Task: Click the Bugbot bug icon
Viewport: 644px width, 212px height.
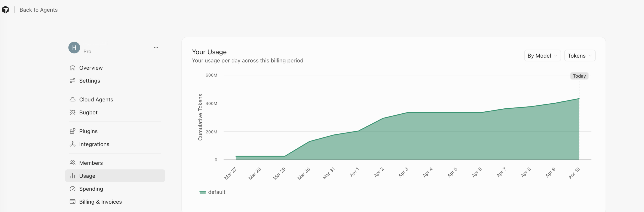Action: pos(72,112)
